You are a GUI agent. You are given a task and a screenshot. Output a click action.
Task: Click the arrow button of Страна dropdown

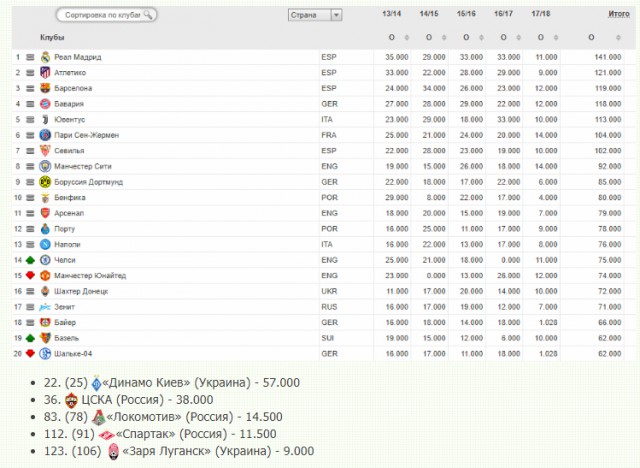(x=336, y=15)
